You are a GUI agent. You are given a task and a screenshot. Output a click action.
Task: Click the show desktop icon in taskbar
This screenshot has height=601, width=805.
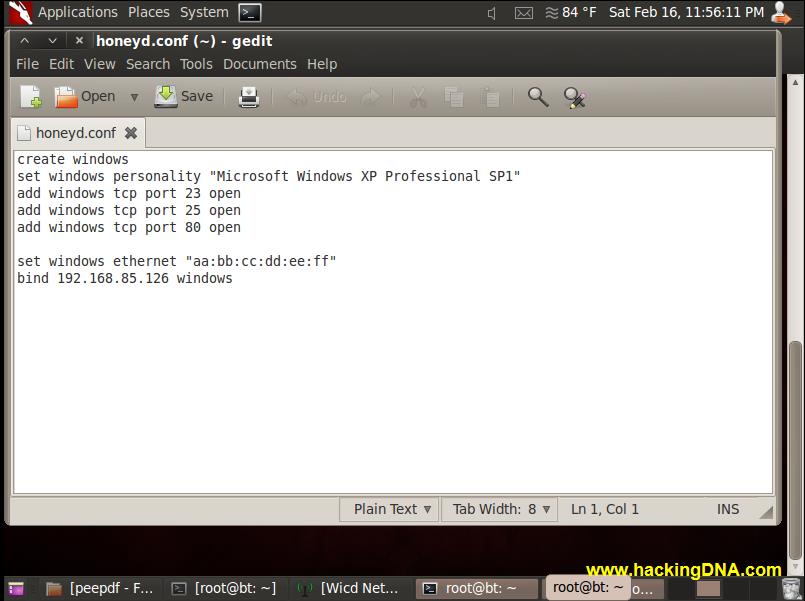16,589
